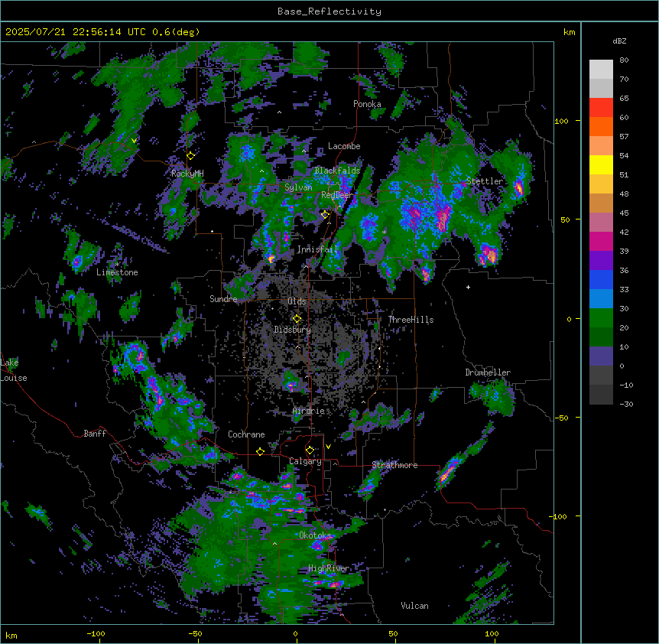Click the km unit label at bottom left

(11, 636)
